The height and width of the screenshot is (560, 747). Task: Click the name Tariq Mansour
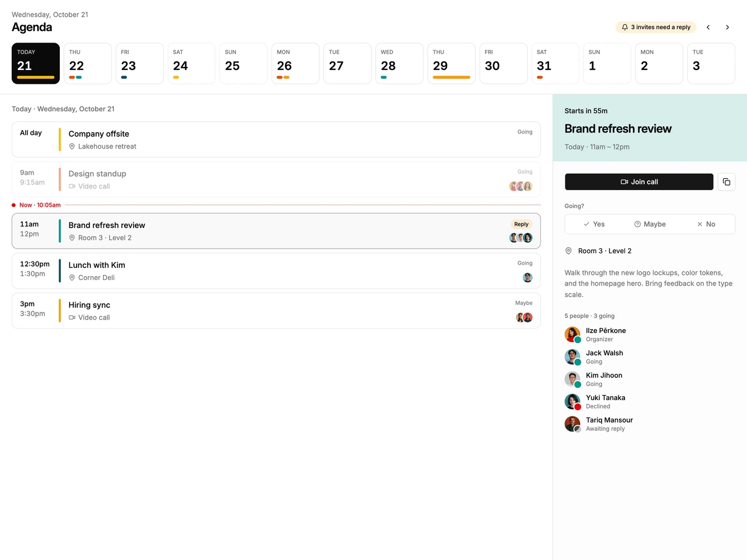[609, 420]
